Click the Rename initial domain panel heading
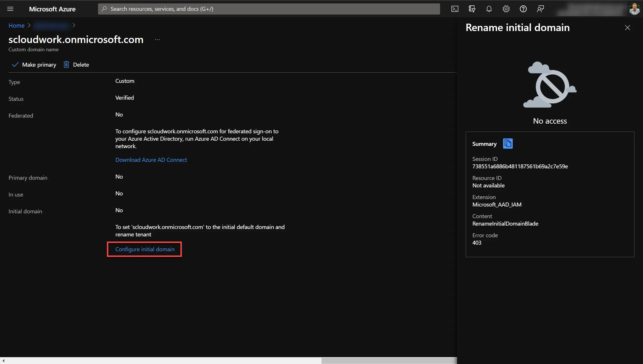The height and width of the screenshot is (364, 643). (x=518, y=28)
